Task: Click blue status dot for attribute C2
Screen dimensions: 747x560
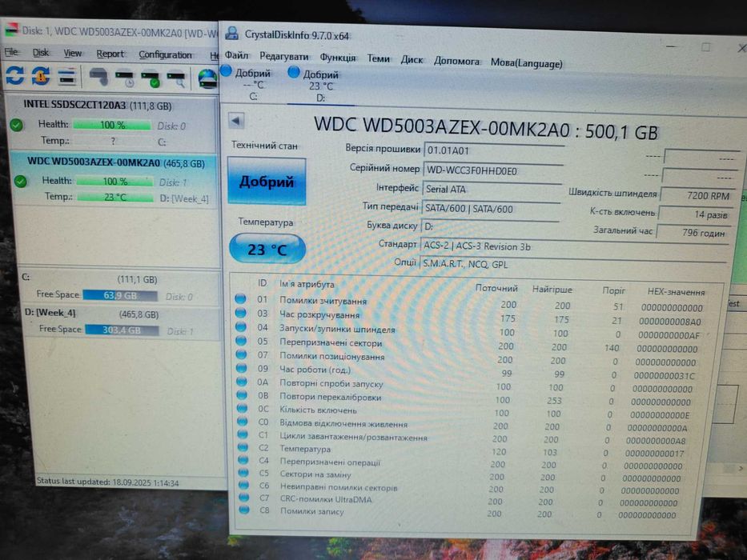Action: click(243, 447)
